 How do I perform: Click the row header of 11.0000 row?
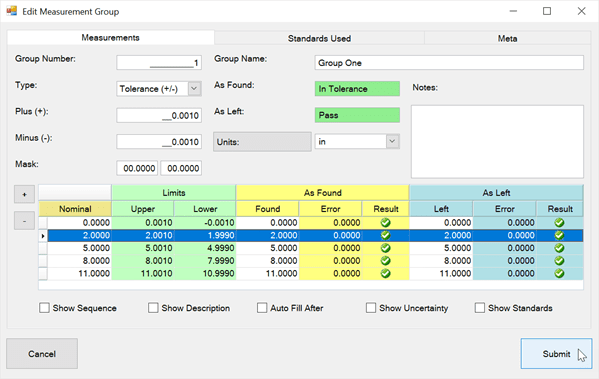click(43, 274)
